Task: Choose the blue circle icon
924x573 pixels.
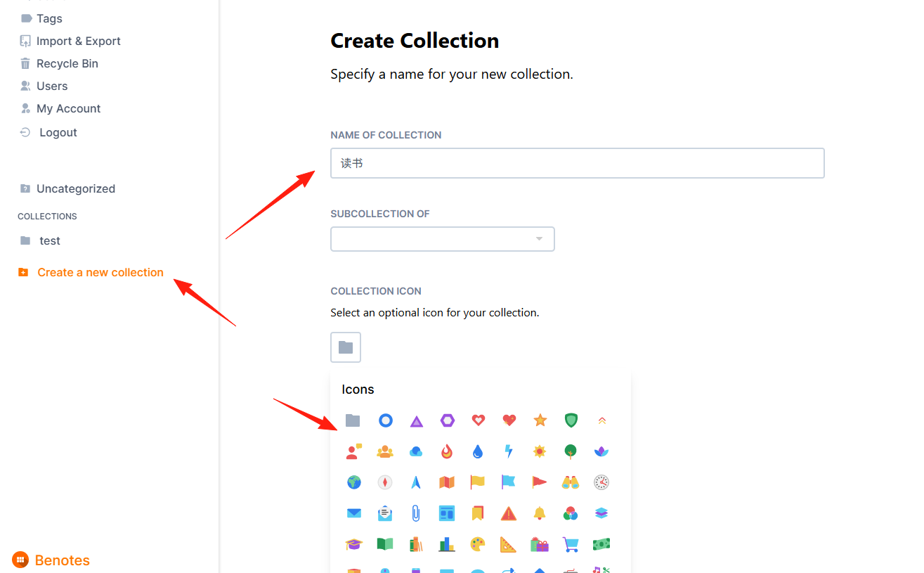Action: pyautogui.click(x=385, y=420)
